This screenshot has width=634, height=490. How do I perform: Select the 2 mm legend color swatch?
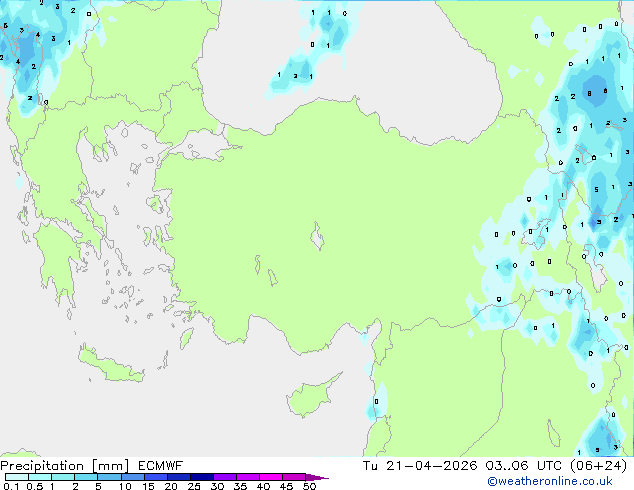coord(86,477)
